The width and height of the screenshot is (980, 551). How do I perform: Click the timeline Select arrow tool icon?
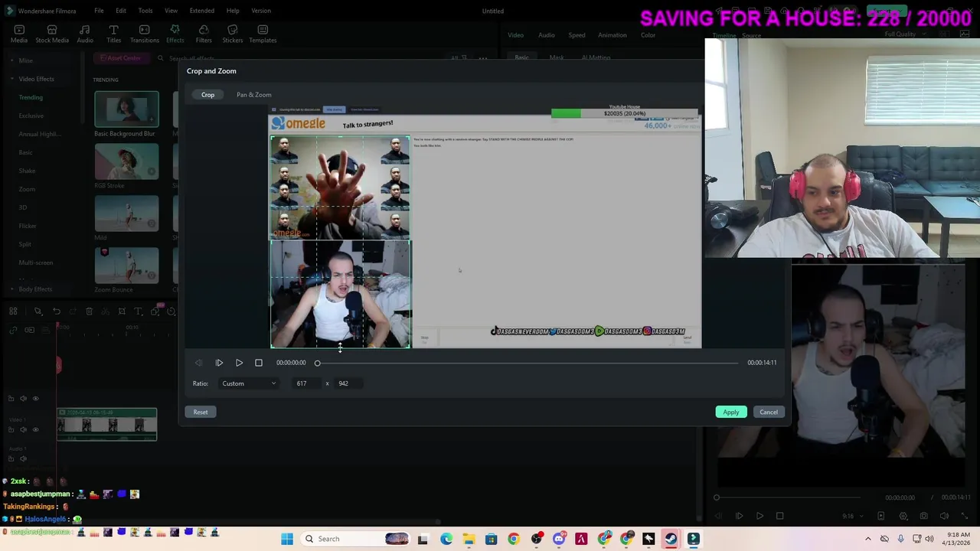click(38, 311)
